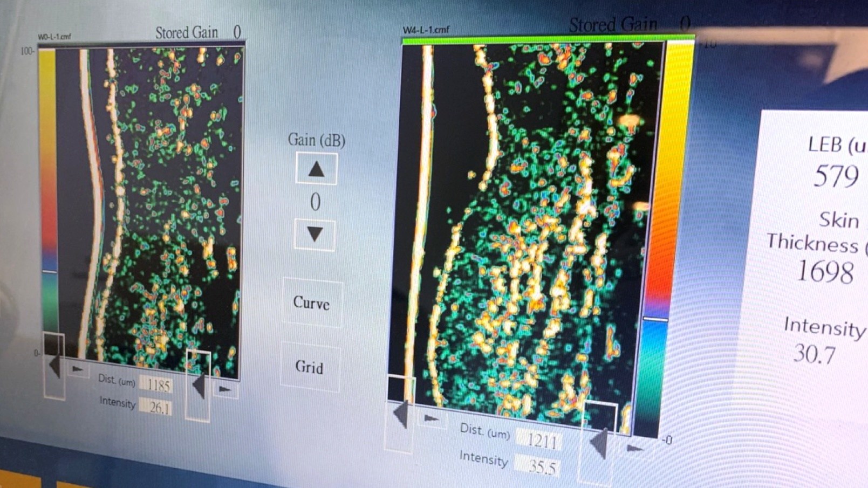Click large left-arrow marker under W4-L-1 scan's left edge

[x=400, y=414]
